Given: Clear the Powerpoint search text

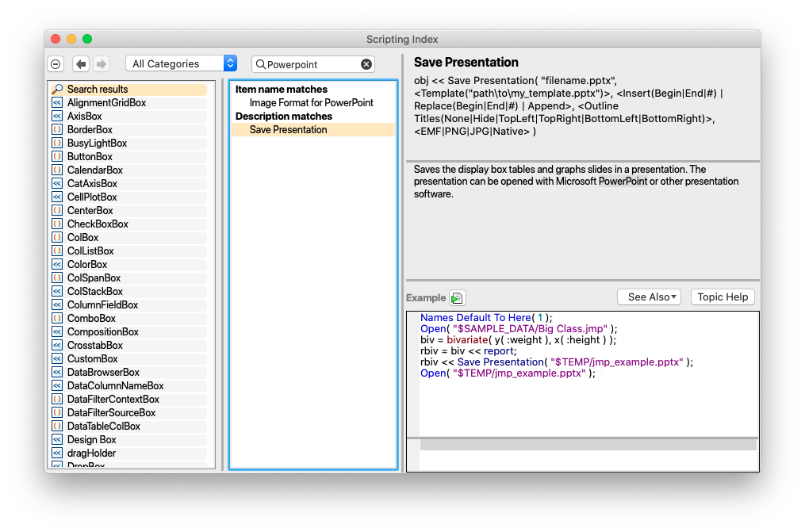Looking at the screenshot, I should point(366,64).
